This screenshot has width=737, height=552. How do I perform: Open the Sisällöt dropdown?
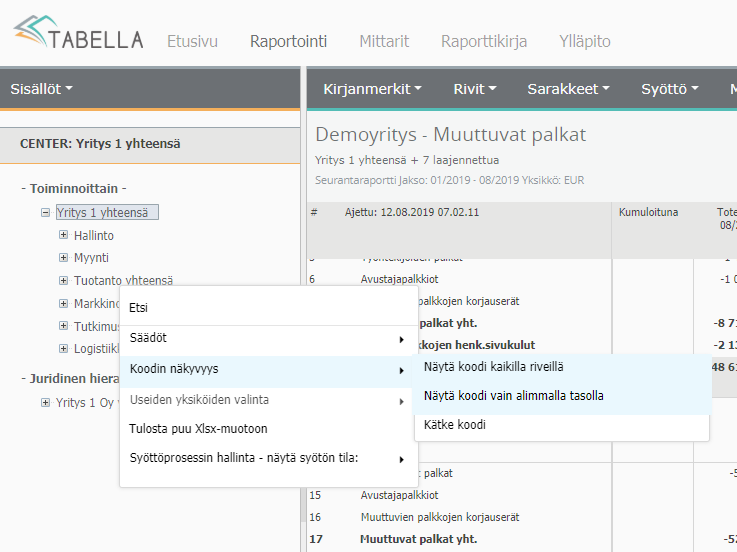click(41, 89)
